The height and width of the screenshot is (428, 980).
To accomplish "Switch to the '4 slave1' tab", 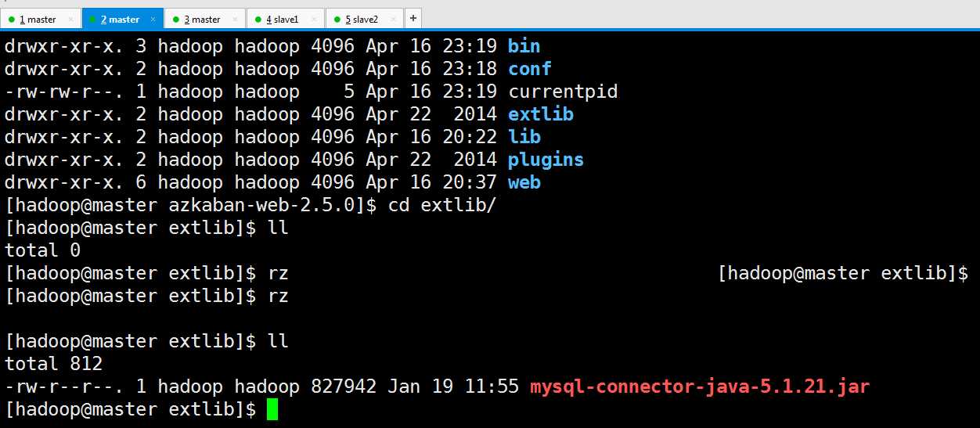I will click(285, 19).
